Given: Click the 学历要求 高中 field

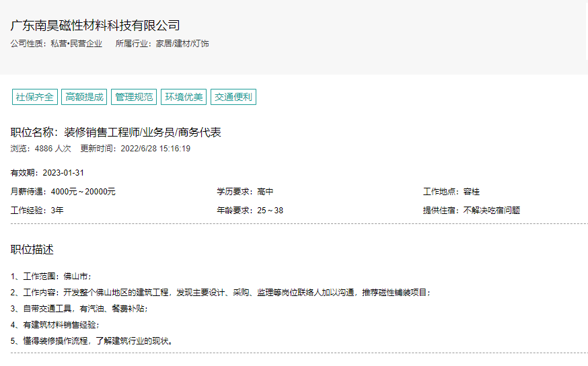Looking at the screenshot, I should (x=245, y=192).
